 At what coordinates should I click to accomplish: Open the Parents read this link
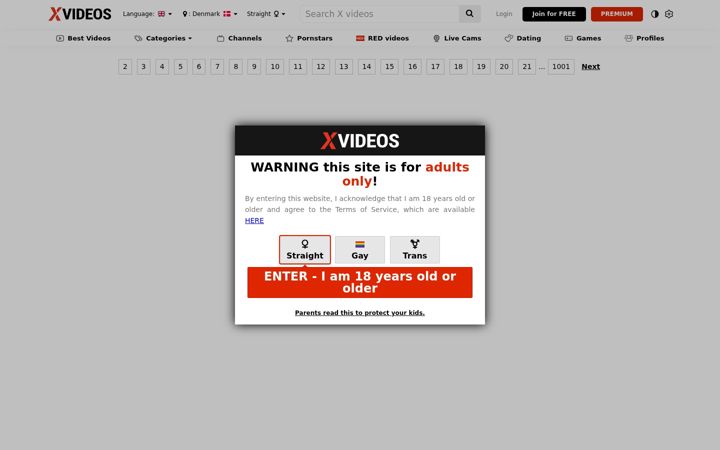[x=360, y=313]
